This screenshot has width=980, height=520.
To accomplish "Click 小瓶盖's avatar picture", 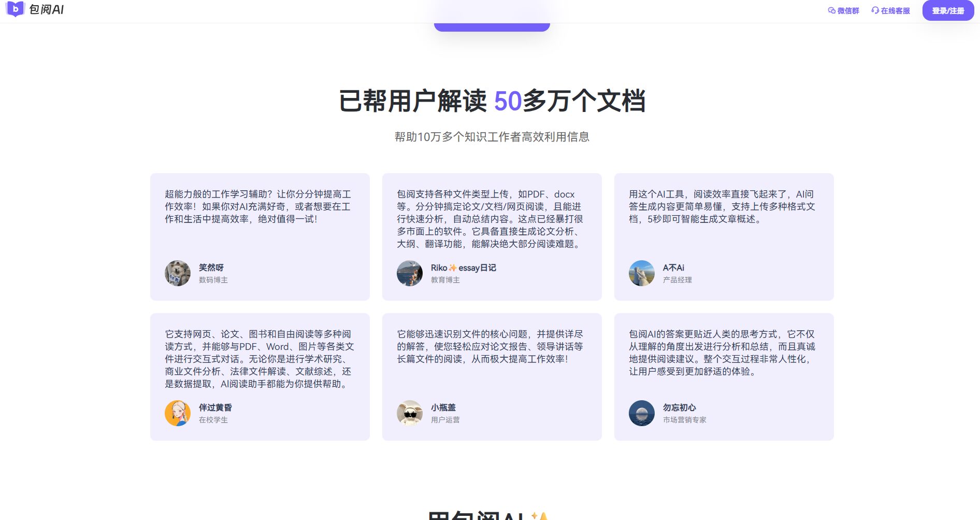I will pyautogui.click(x=410, y=413).
